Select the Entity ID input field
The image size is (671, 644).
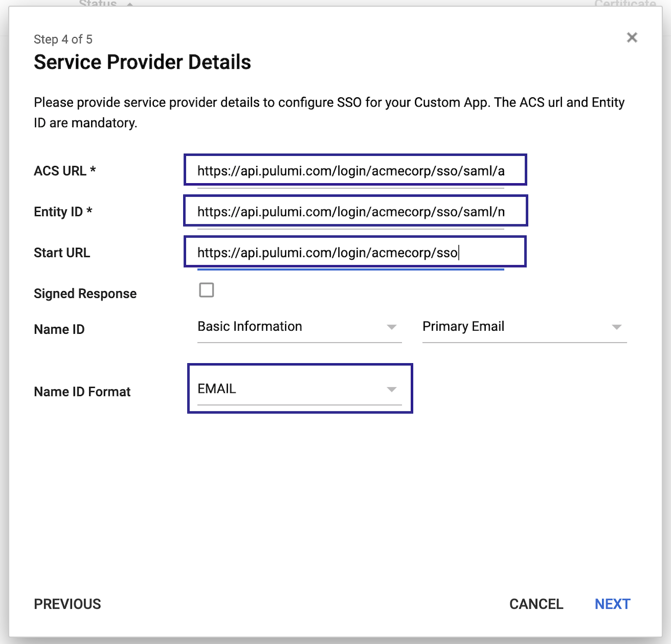click(355, 211)
